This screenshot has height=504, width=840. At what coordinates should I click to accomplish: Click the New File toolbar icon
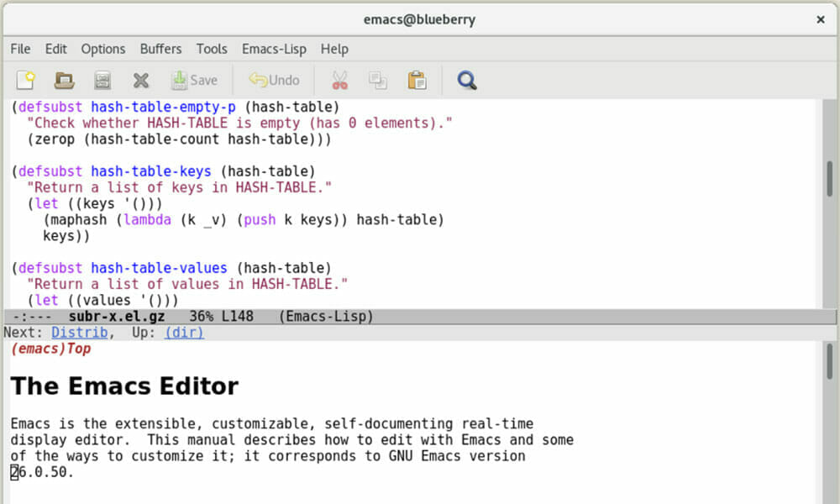25,81
